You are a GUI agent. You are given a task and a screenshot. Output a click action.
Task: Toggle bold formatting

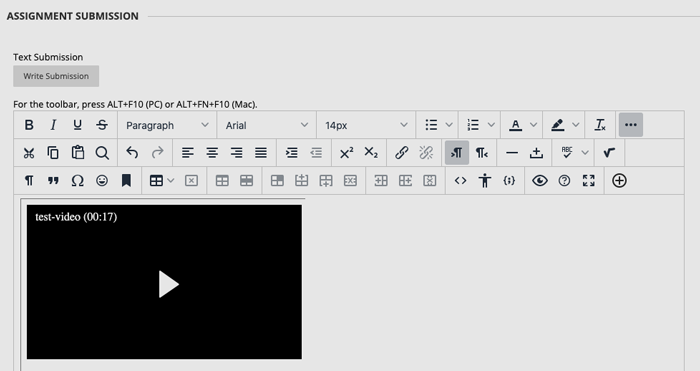point(29,125)
